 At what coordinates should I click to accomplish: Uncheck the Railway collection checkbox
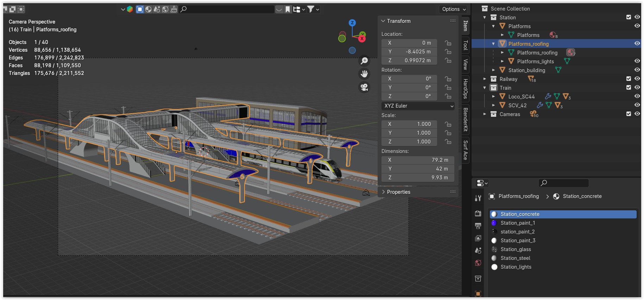click(x=629, y=79)
